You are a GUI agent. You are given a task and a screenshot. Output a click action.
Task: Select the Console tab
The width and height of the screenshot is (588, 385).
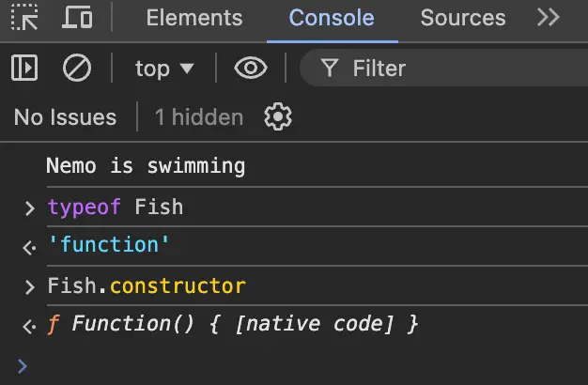pos(331,18)
